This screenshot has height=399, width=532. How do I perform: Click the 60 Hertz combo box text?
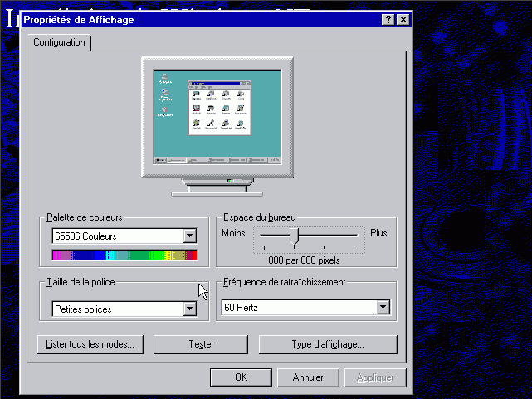tap(297, 308)
